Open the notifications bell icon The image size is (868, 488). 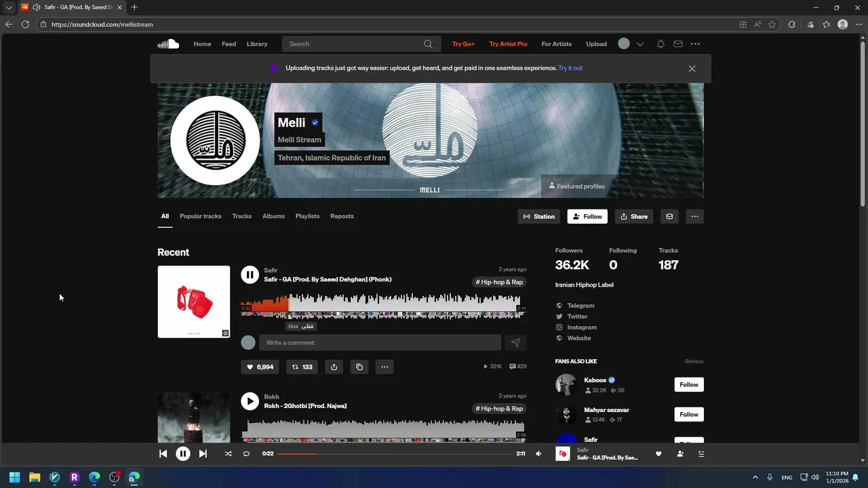(x=660, y=44)
